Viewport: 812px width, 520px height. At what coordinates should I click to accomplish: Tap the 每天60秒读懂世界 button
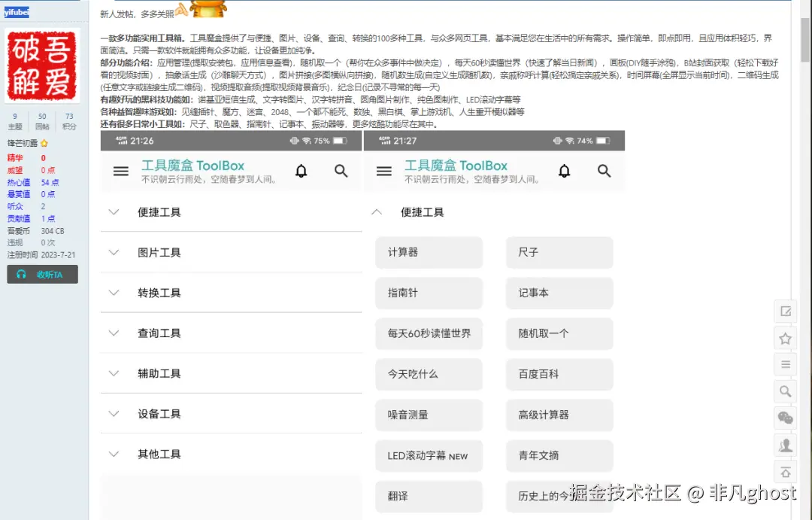(x=429, y=333)
